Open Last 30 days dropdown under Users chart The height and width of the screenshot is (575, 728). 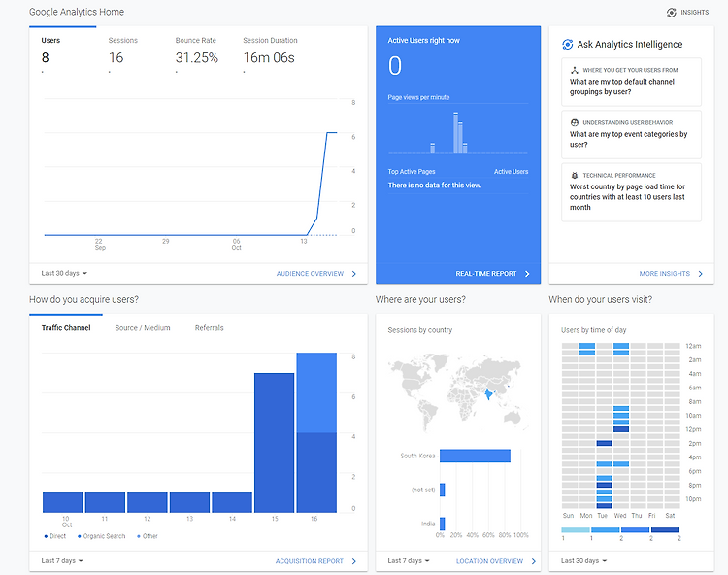coord(64,273)
